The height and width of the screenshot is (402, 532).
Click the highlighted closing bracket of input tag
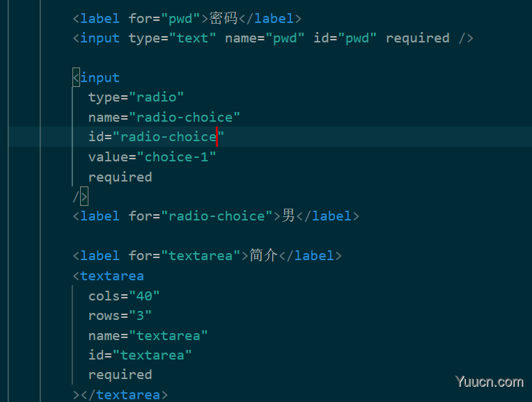pos(84,196)
